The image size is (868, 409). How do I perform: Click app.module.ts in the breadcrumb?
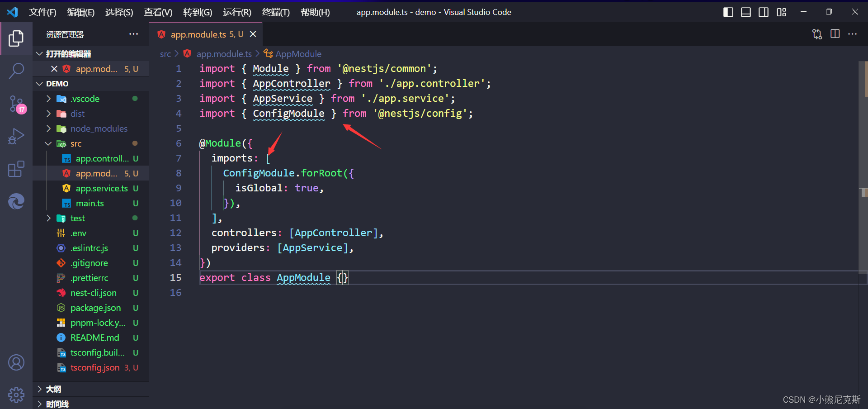(x=224, y=54)
